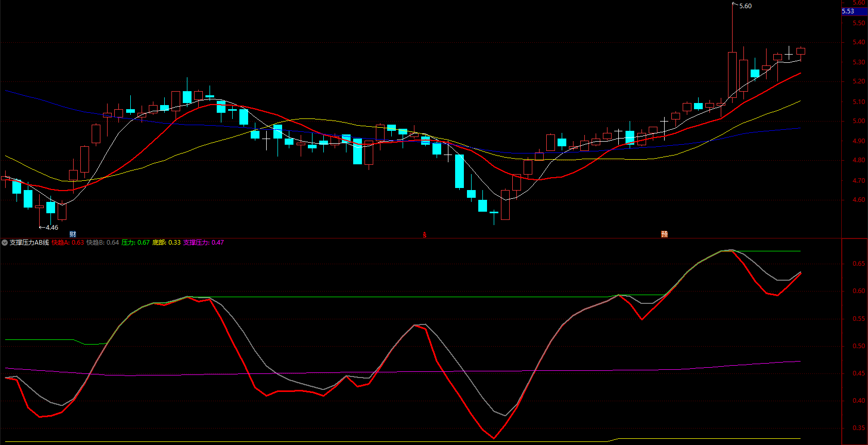
Task: Click the 0.65 indicator axis label
Action: coord(859,264)
